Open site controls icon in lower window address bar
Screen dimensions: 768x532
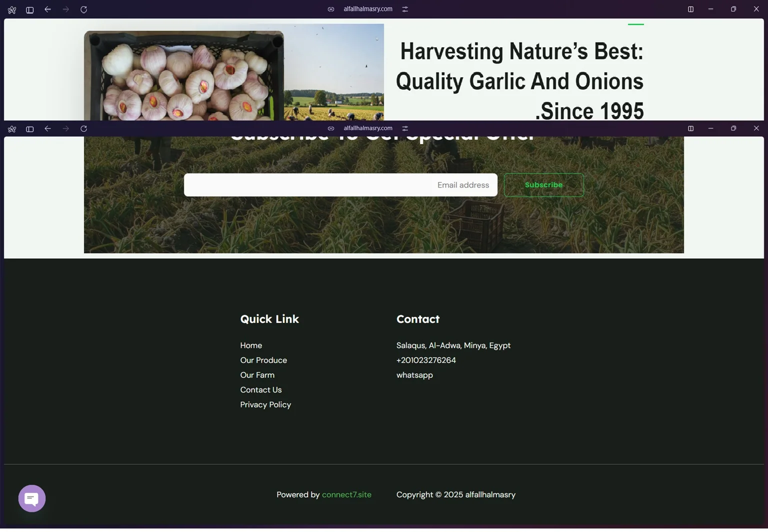[405, 128]
